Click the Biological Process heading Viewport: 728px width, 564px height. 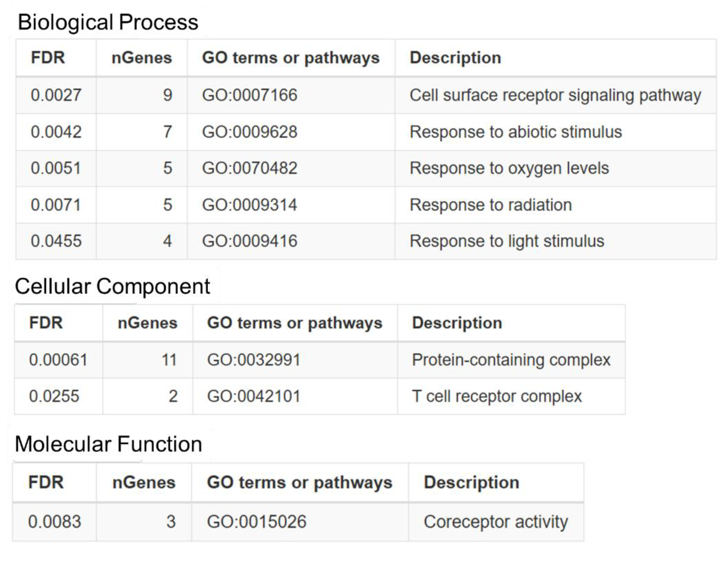(x=108, y=22)
